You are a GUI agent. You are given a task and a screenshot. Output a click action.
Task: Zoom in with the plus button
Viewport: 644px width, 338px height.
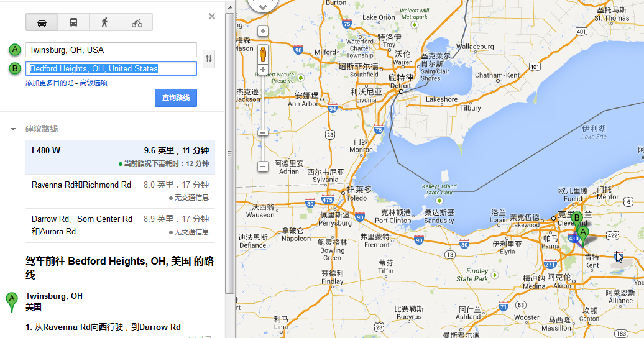point(263,70)
